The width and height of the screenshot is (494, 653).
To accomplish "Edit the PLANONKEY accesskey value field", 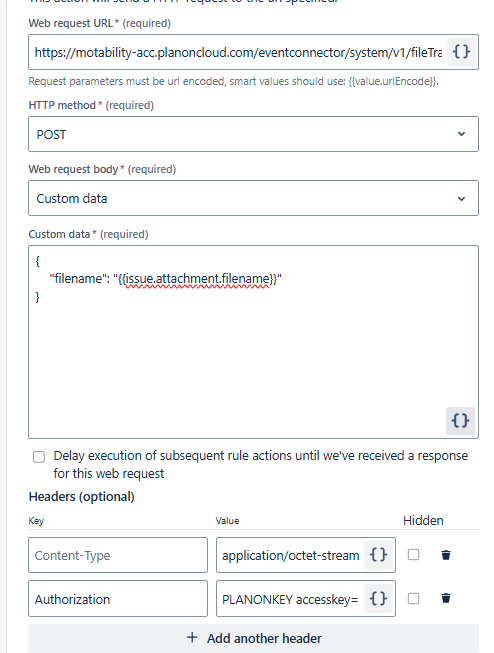I will [290, 598].
